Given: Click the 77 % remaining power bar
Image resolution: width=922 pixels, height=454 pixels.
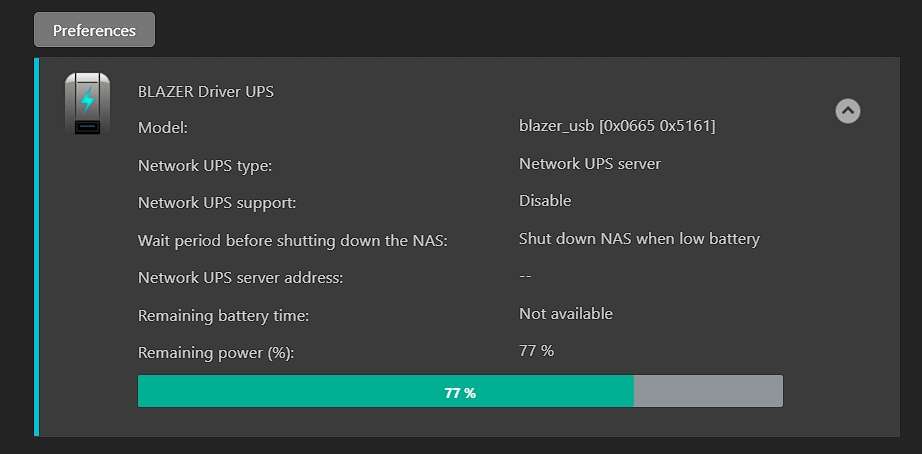Looking at the screenshot, I should [460, 391].
